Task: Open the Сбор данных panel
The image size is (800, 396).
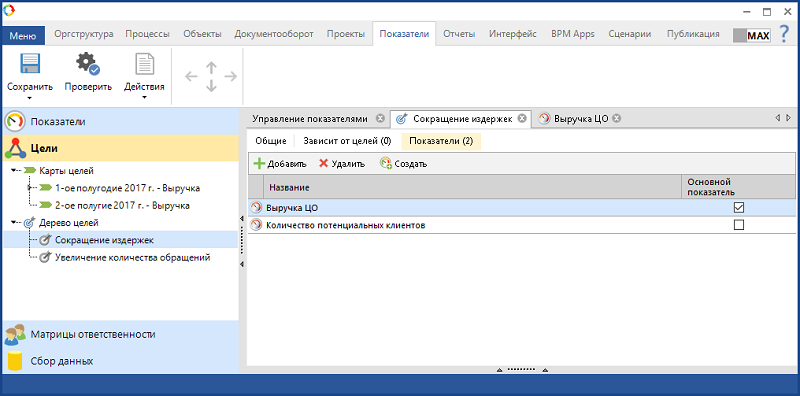Action: pos(120,361)
